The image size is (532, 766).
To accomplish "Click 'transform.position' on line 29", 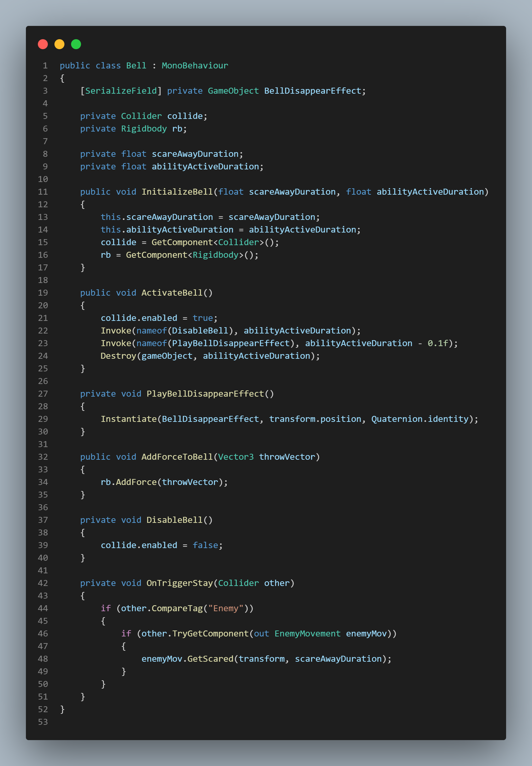I will (315, 419).
